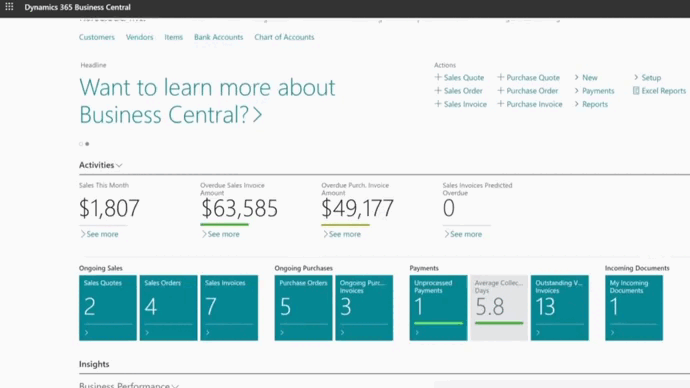Click See more under Sales This Month
The height and width of the screenshot is (388, 690).
coord(99,234)
